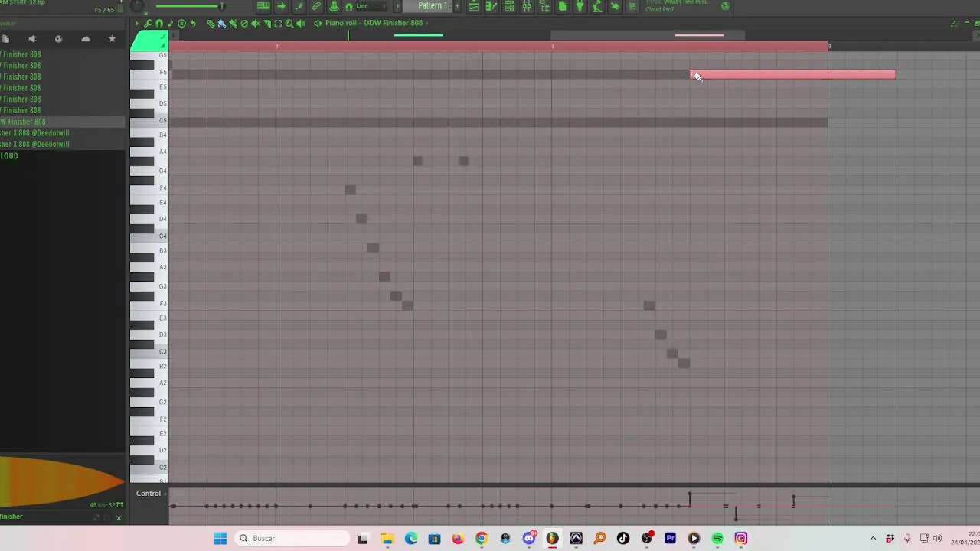Detach piano roll window icon at right
This screenshot has width=980, height=551.
point(955,24)
